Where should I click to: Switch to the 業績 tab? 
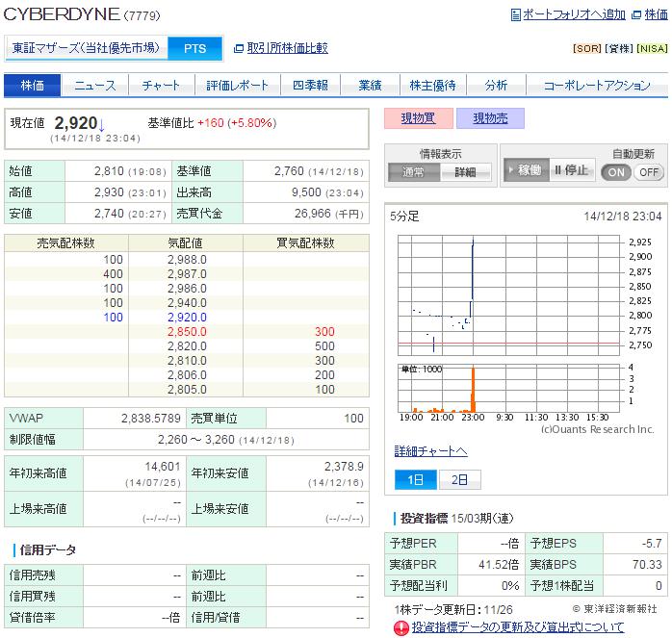370,86
